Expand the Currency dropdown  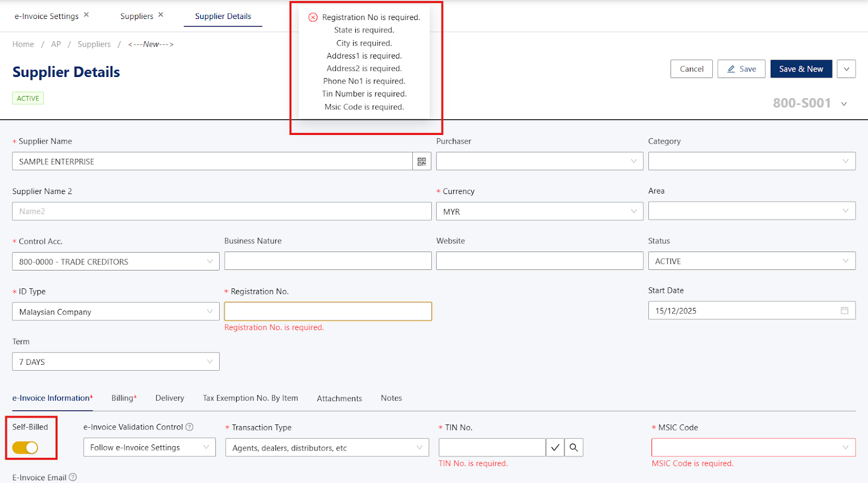pyautogui.click(x=539, y=211)
